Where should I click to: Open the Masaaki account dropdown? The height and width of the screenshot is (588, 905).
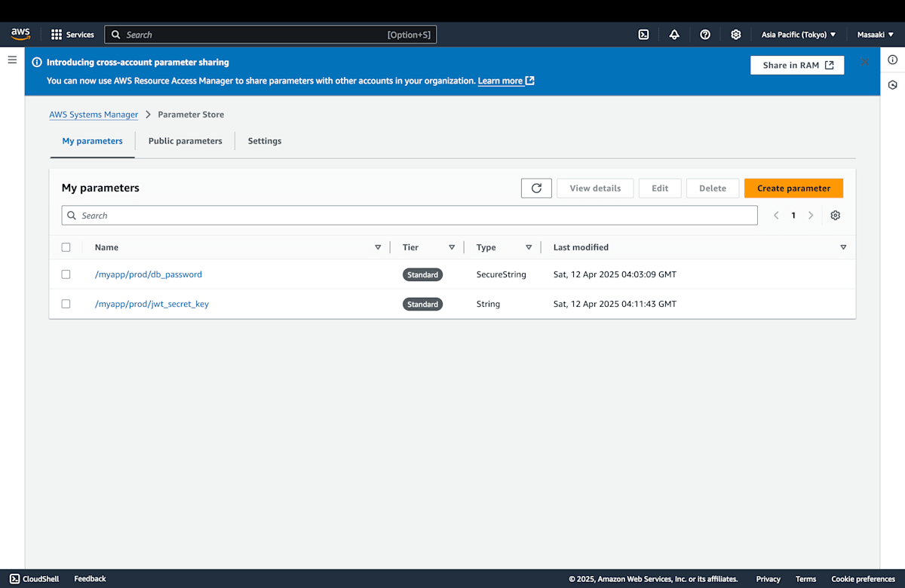click(x=876, y=35)
